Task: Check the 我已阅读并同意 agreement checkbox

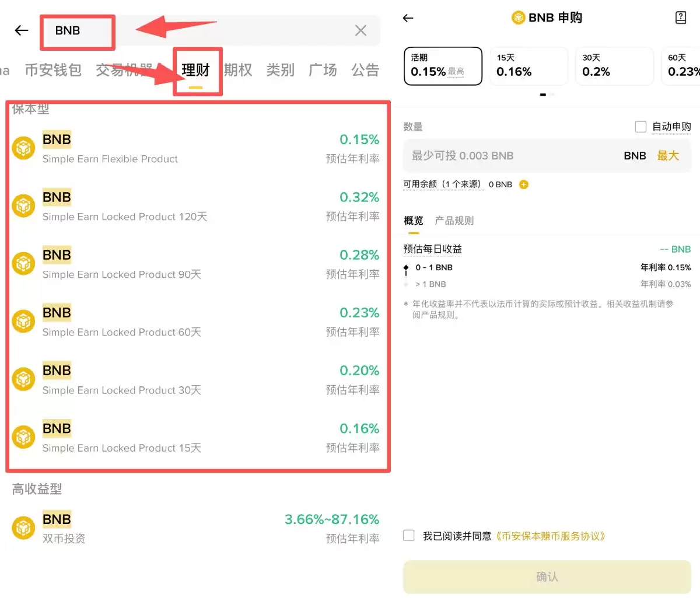Action: [408, 535]
